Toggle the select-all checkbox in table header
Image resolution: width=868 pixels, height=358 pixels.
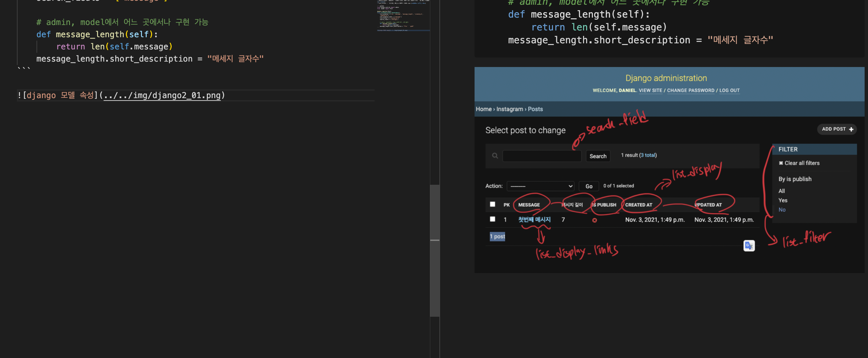coord(492,204)
